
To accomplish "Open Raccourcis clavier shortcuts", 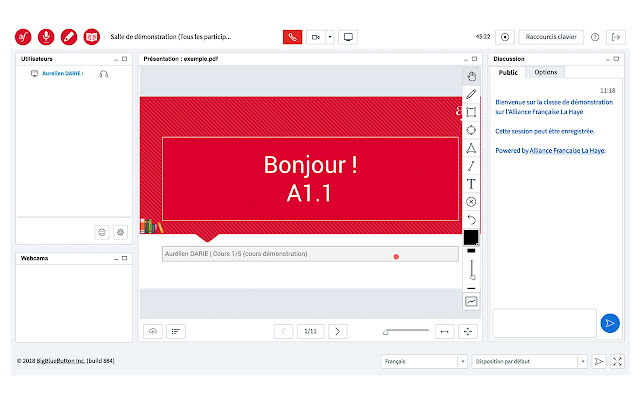I will [x=551, y=37].
